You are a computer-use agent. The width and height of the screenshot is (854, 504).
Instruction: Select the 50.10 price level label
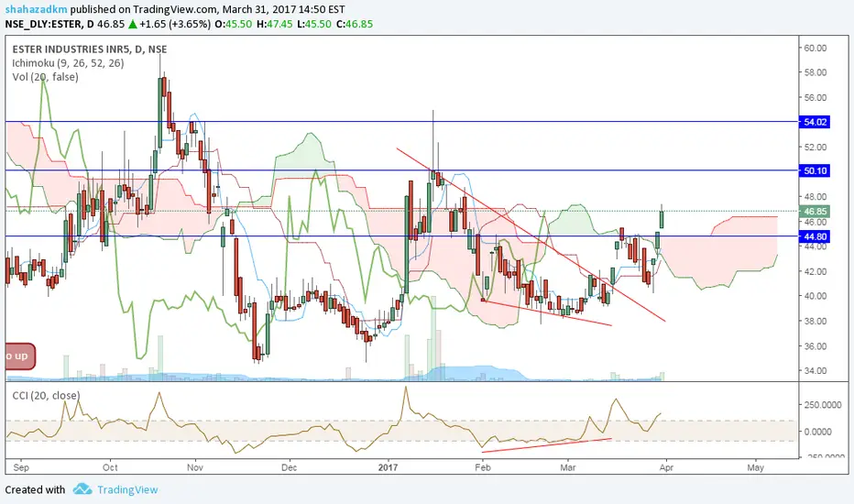tap(815, 170)
